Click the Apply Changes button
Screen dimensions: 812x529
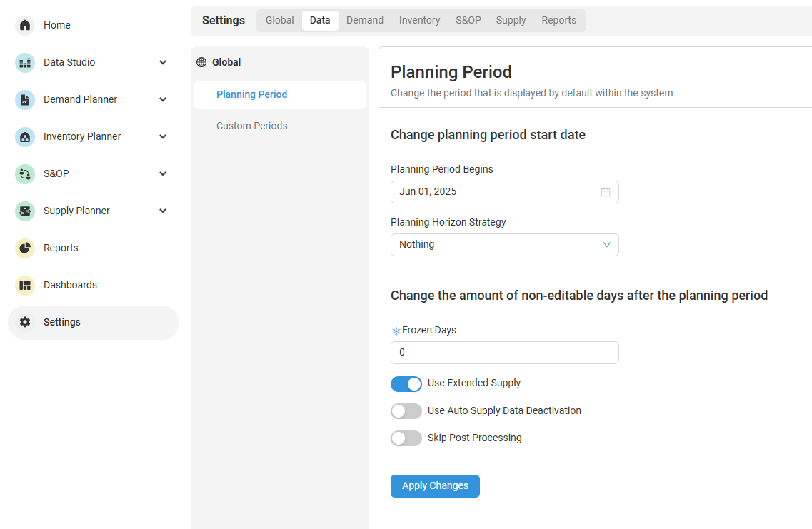(x=435, y=486)
